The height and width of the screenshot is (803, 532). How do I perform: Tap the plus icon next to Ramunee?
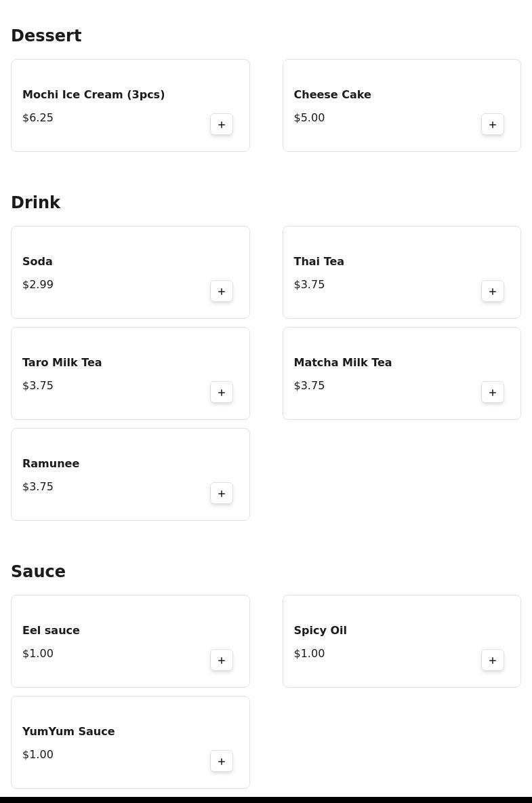pyautogui.click(x=222, y=493)
